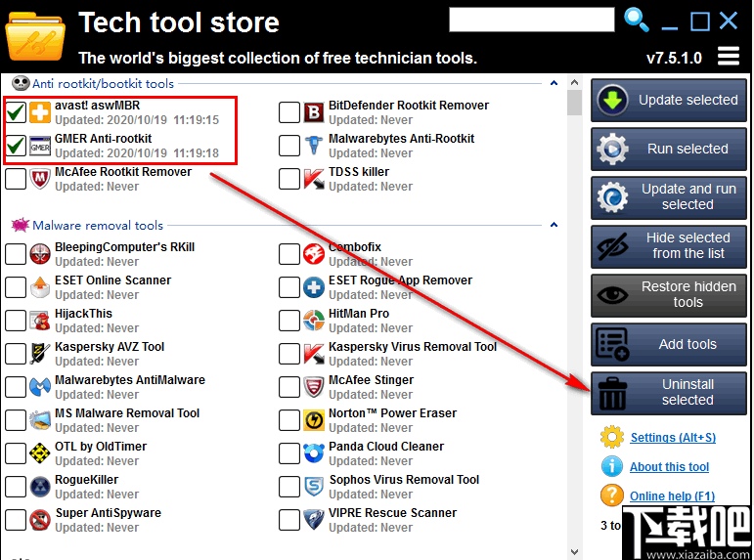The width and height of the screenshot is (754, 560).
Task: Click the Tech tool store folder logo
Action: 35,36
